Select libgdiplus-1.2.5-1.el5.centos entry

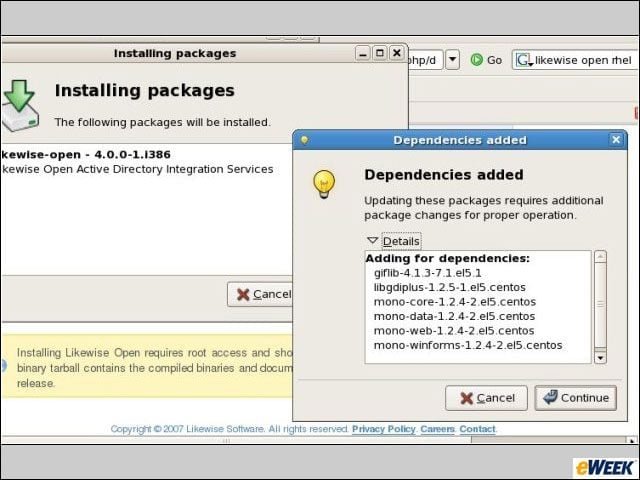[449, 287]
